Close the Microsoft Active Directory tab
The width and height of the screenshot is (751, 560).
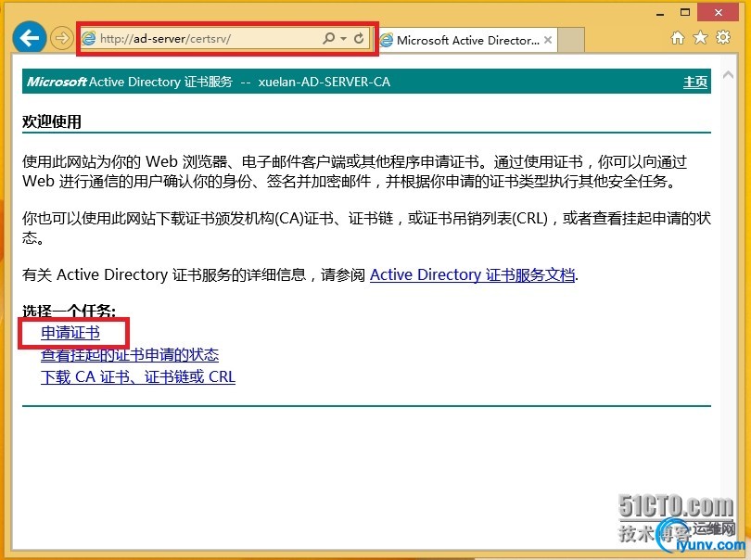coord(548,40)
